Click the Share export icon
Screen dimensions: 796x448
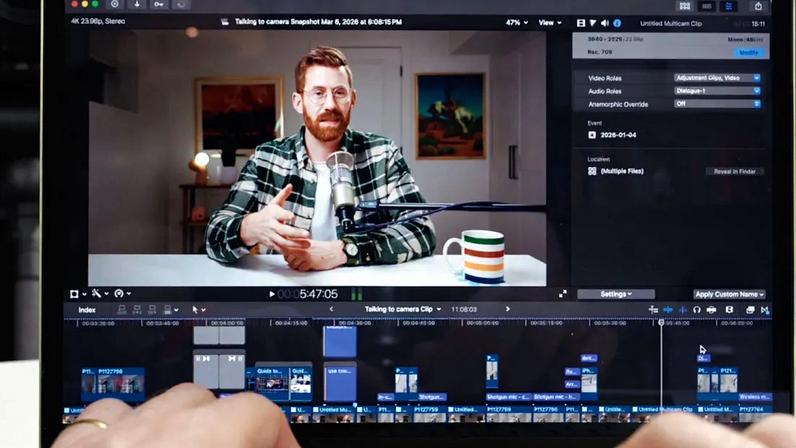coord(758,6)
